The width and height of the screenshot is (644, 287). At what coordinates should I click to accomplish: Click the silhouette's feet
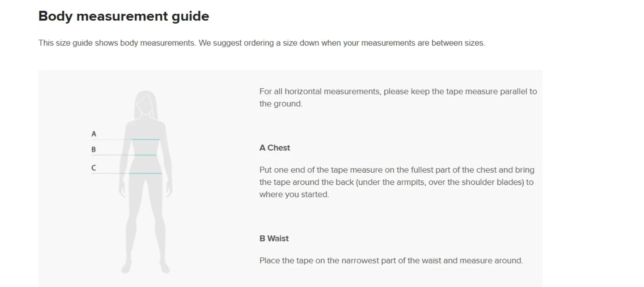tap(146, 267)
